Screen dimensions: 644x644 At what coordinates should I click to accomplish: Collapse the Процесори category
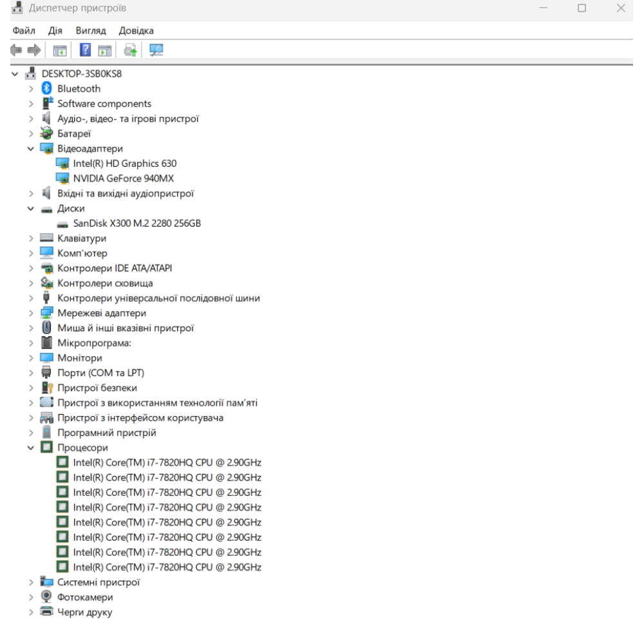coord(30,448)
